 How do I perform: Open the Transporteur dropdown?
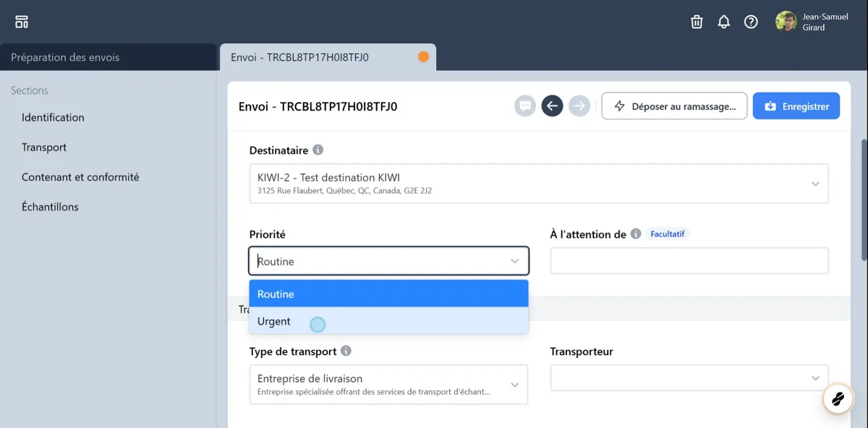[x=689, y=377]
